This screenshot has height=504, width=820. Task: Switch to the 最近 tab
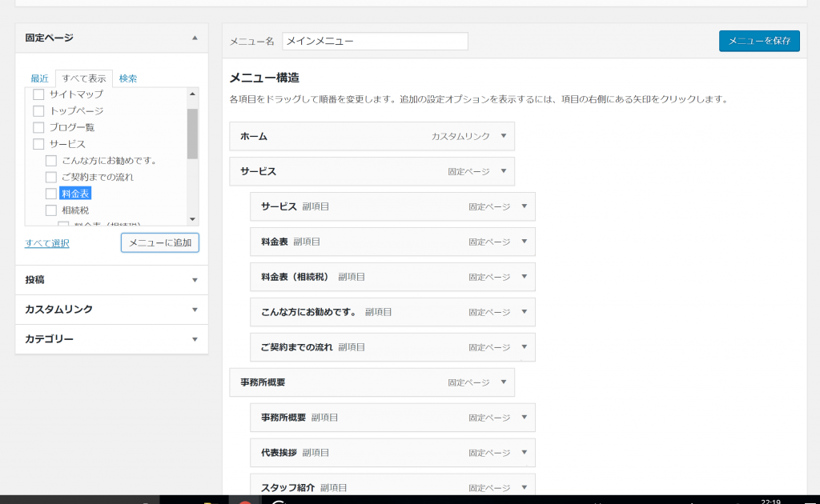[x=39, y=78]
